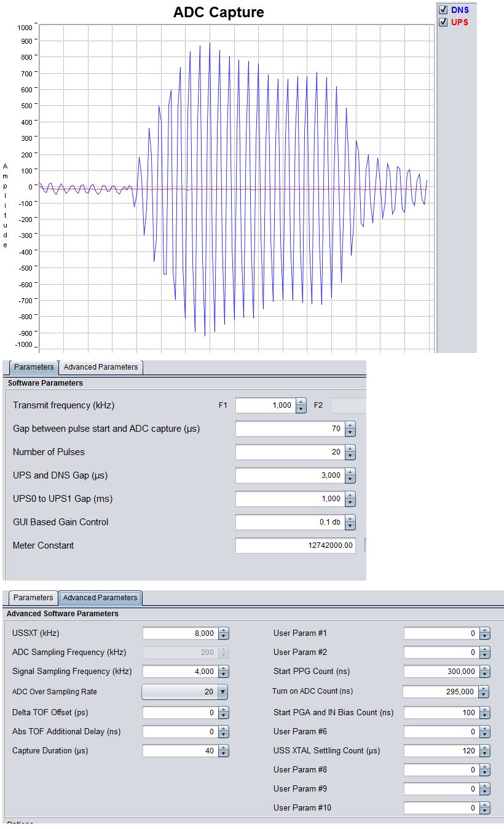The image size is (504, 829).
Task: Adjust the GUI Based Gain Control stepper
Action: [x=350, y=522]
